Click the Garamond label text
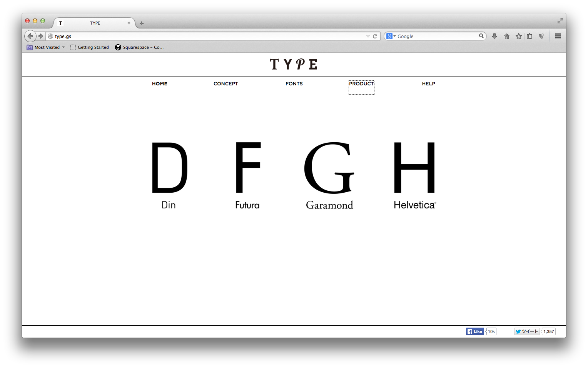 click(329, 205)
